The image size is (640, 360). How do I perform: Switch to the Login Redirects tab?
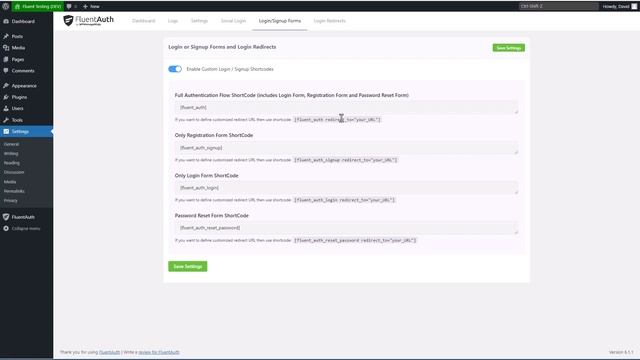coord(329,21)
